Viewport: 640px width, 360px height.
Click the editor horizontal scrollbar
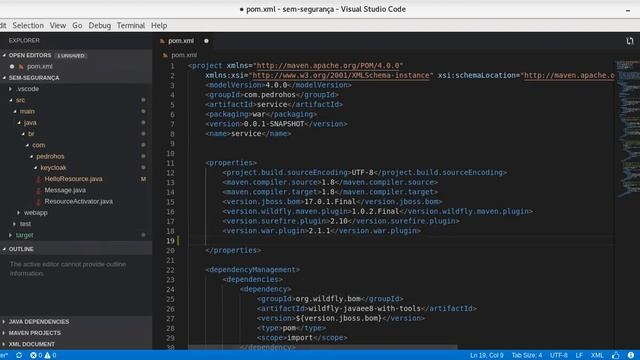[322, 347]
